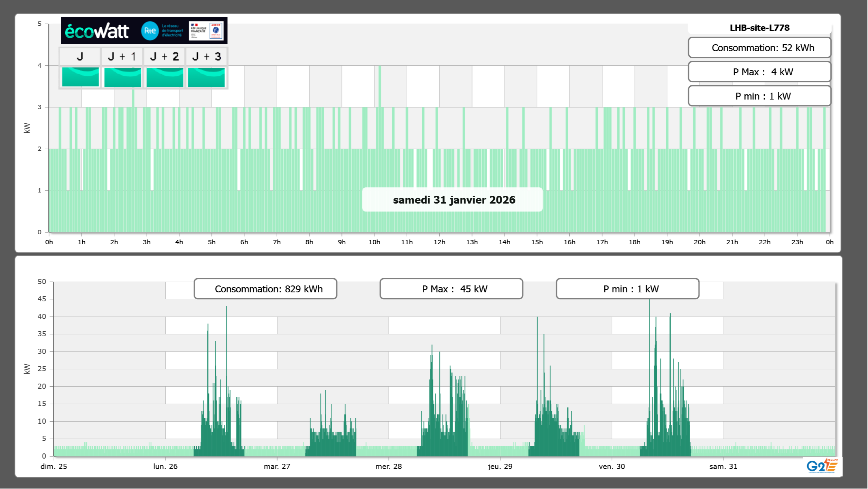
Task: Click the green signal icon under J
Action: [80, 77]
